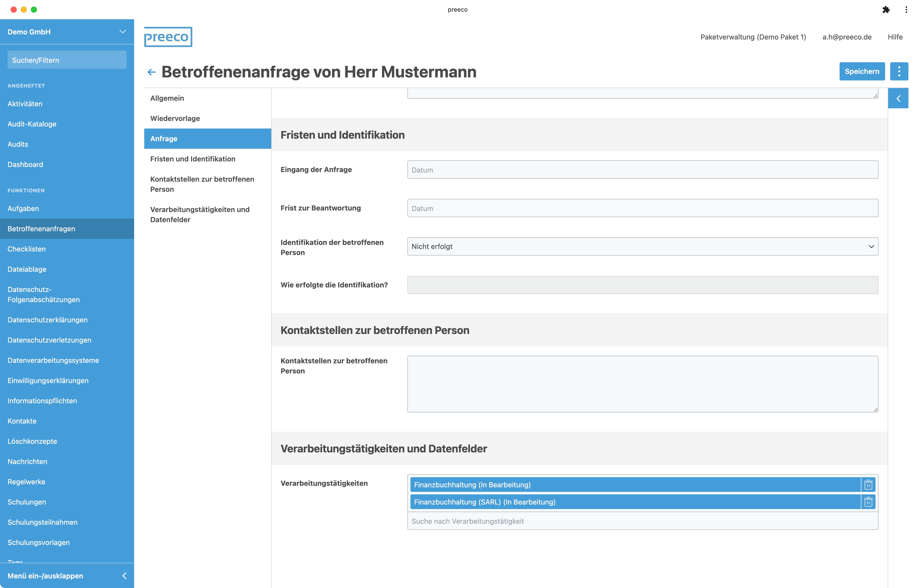This screenshot has height=588, width=916.
Task: Select the Wiedervorlage section tab
Action: pos(175,118)
